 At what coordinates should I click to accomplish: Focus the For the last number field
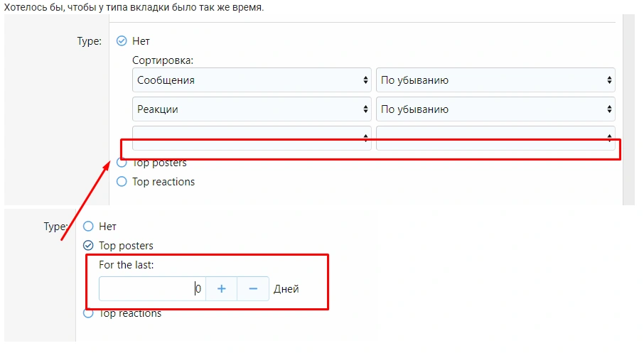152,289
